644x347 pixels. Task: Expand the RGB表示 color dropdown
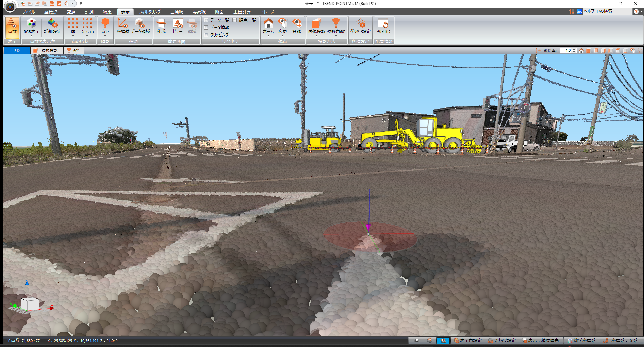tap(31, 35)
